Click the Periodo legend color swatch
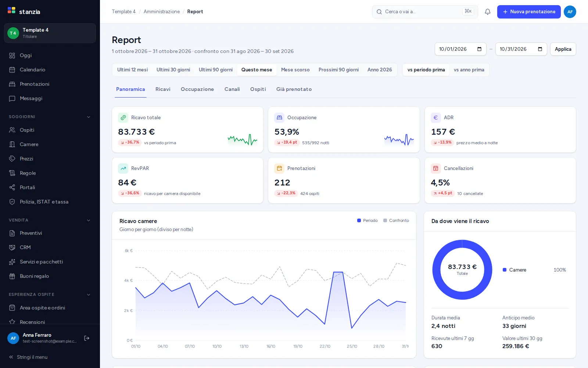The height and width of the screenshot is (368, 588). pos(359,220)
